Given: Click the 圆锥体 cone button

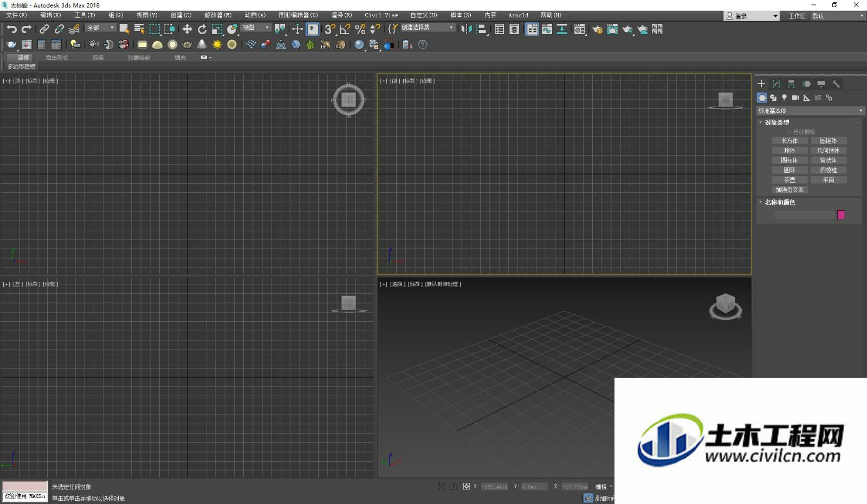Looking at the screenshot, I should pos(828,140).
